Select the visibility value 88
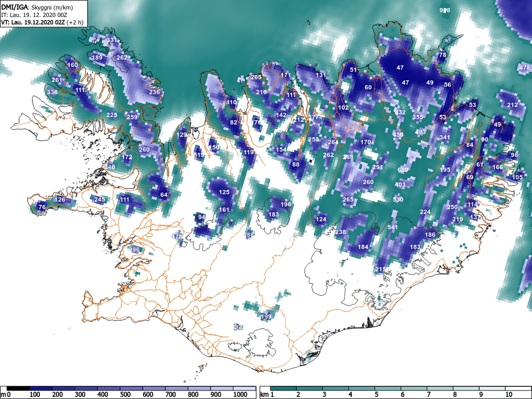The height and width of the screenshot is (399, 532). (x=296, y=164)
